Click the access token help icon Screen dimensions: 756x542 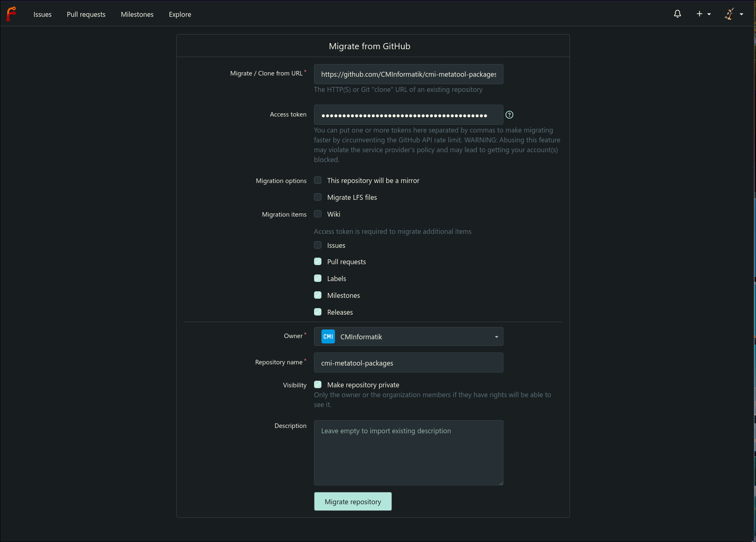tap(509, 115)
